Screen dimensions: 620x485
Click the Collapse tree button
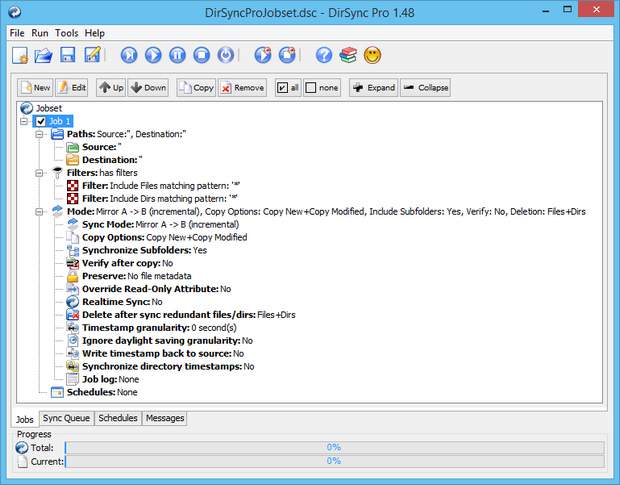click(425, 88)
